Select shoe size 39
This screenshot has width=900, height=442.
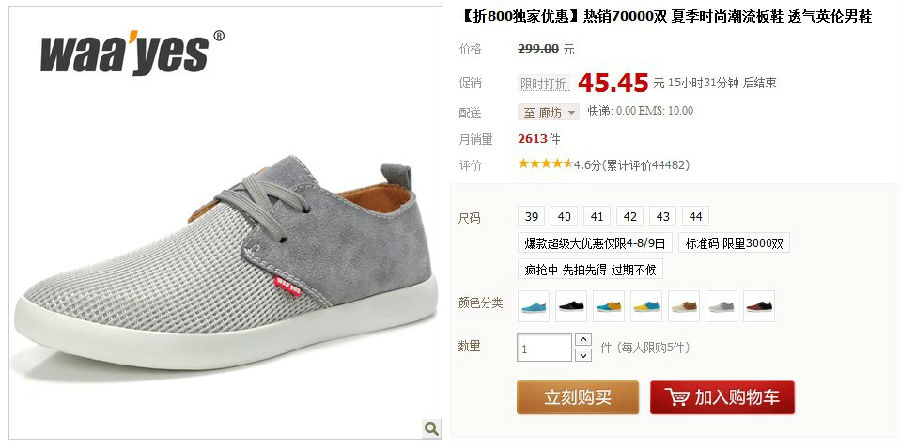[532, 216]
